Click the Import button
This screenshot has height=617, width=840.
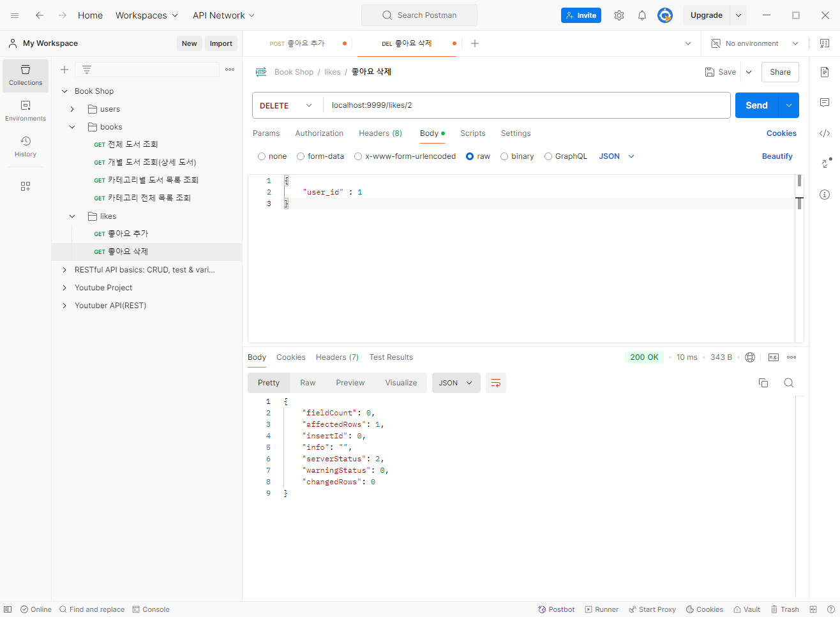coord(221,43)
